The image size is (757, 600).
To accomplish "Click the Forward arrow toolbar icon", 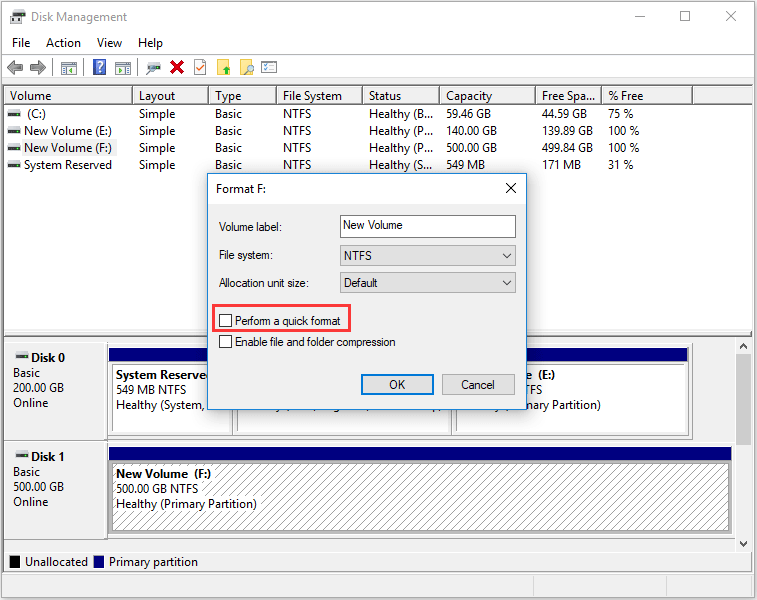I will (x=38, y=68).
